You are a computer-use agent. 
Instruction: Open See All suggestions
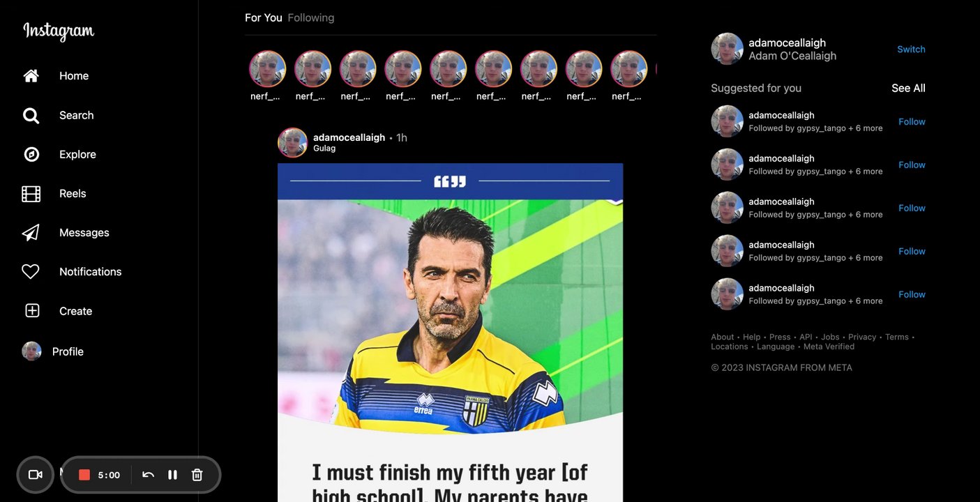(908, 88)
